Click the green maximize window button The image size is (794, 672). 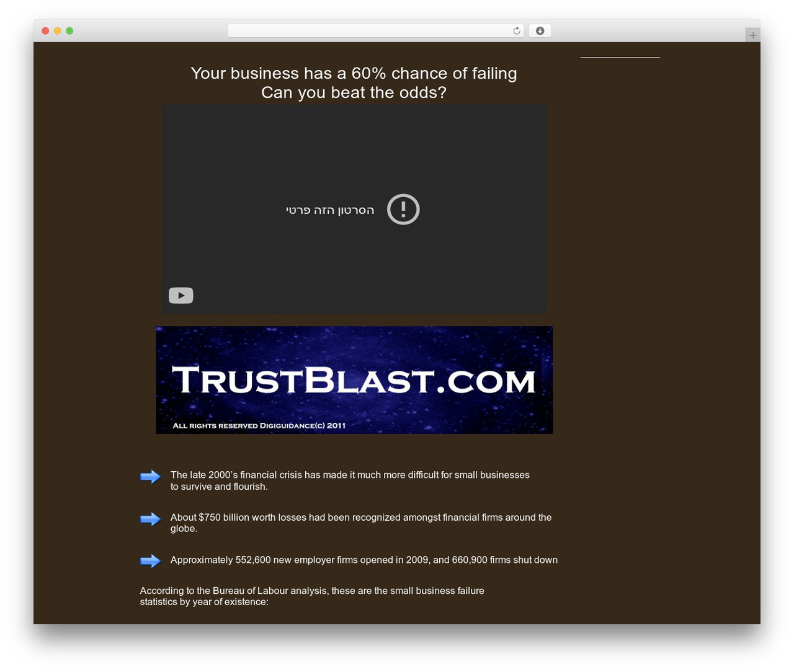point(69,31)
